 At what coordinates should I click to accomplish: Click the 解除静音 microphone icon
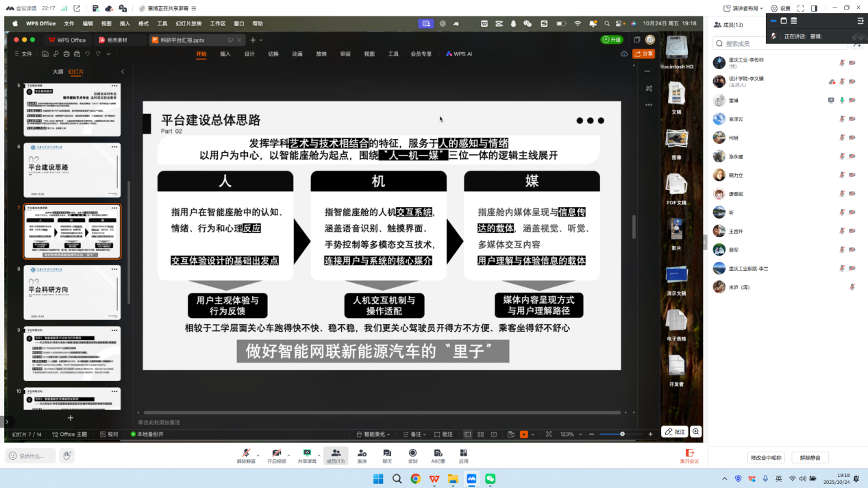246,453
